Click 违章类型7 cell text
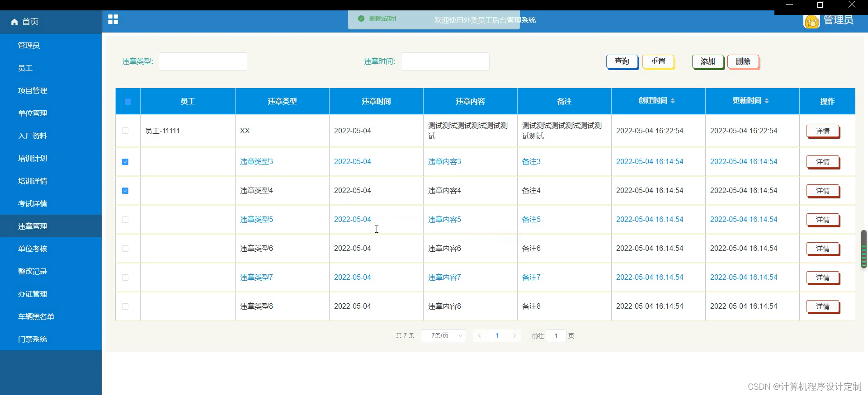The height and width of the screenshot is (395, 868). [256, 277]
